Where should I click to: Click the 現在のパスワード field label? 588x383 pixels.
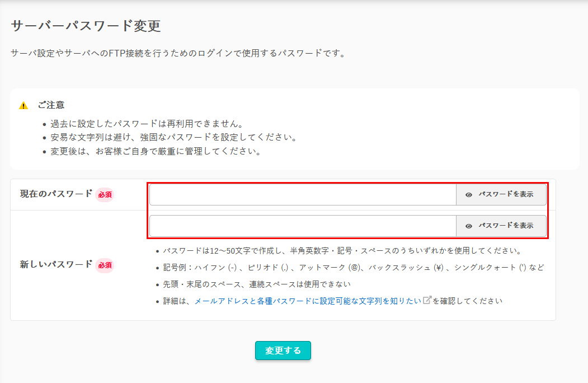coord(56,194)
